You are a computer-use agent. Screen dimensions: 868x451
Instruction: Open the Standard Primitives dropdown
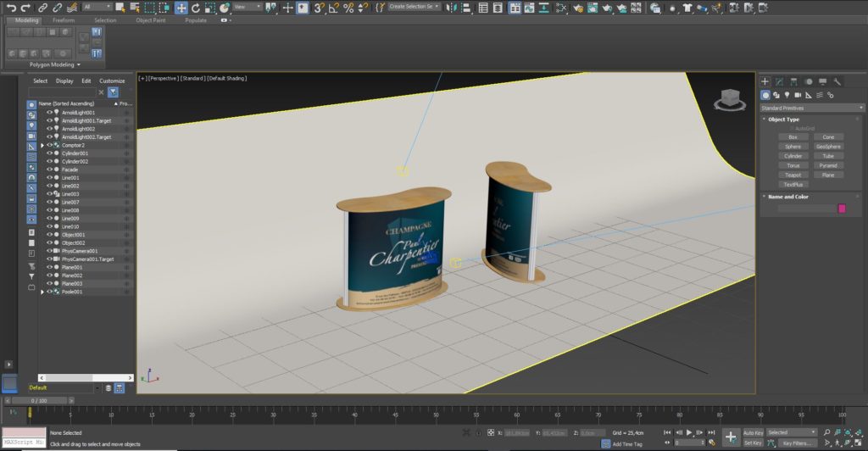click(812, 108)
